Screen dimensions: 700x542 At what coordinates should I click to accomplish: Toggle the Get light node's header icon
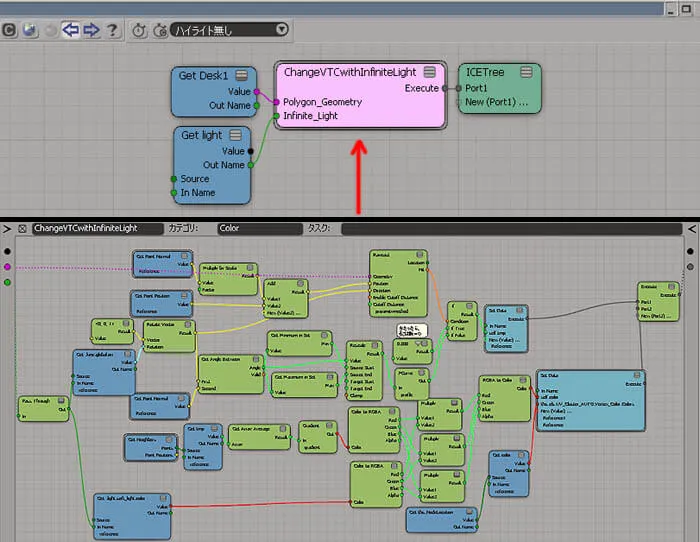click(235, 134)
